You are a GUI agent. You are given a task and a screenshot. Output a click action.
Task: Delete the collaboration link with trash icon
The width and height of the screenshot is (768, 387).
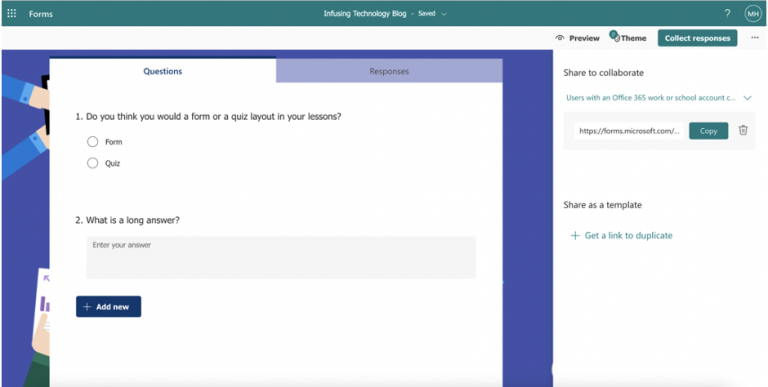[x=743, y=130]
